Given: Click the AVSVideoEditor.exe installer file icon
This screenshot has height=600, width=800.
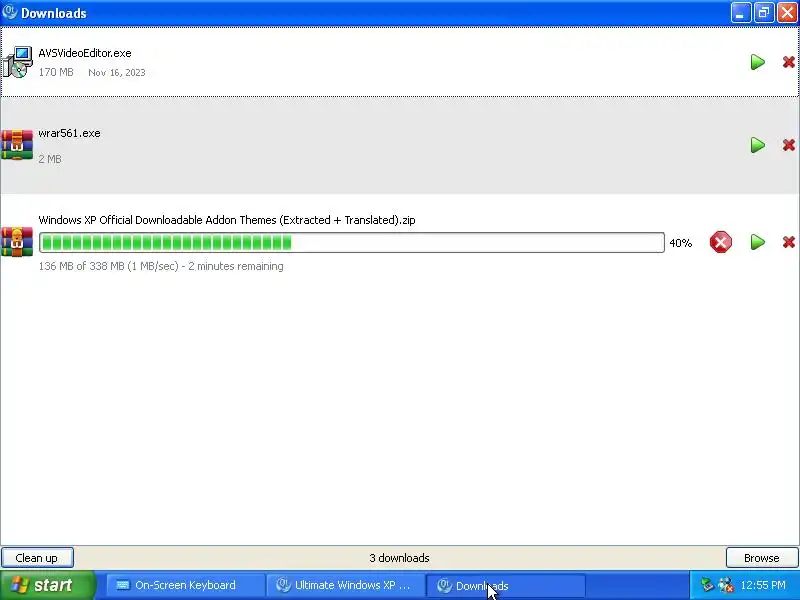Looking at the screenshot, I should pos(16,62).
